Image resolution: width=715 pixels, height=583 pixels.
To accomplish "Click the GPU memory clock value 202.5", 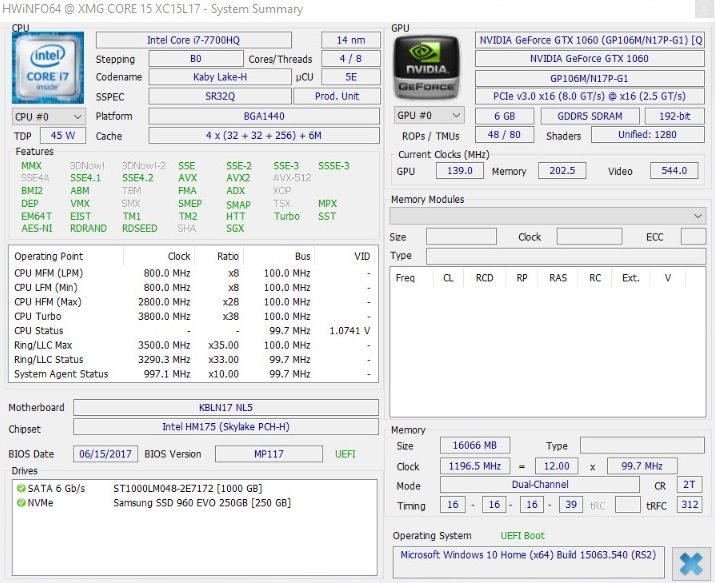I will [562, 170].
